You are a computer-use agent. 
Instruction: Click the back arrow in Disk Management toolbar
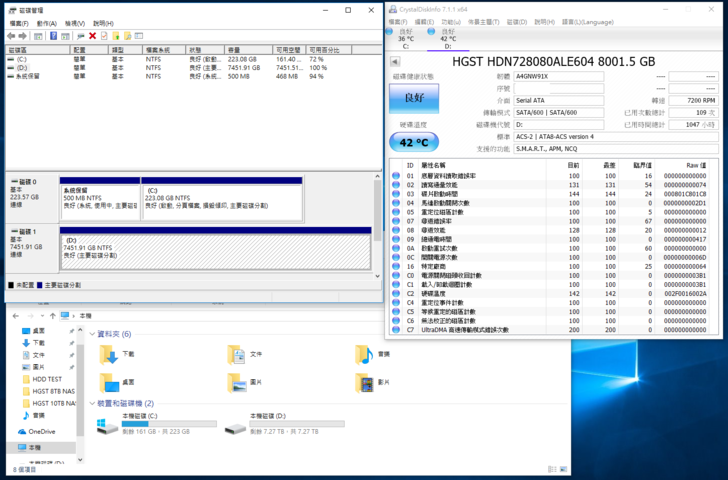pos(10,35)
